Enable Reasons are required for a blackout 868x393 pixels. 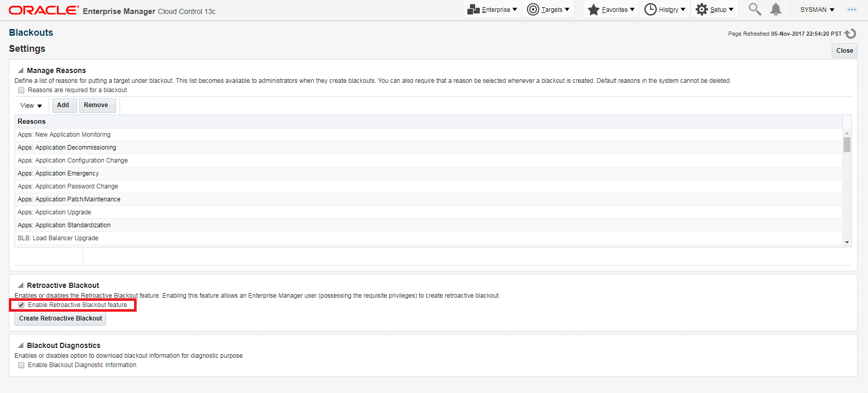[21, 90]
